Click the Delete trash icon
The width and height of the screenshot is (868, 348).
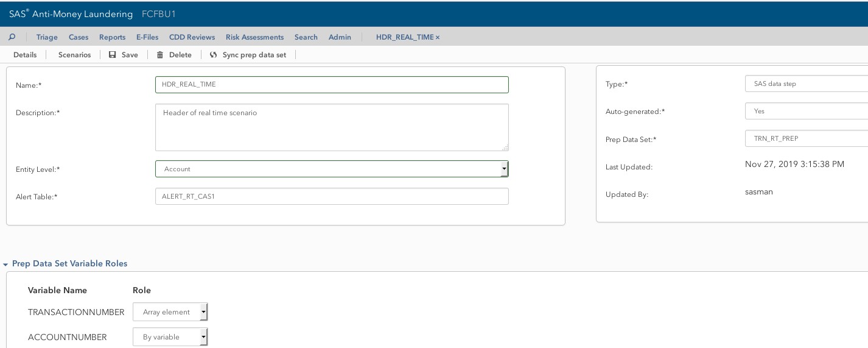click(x=160, y=55)
